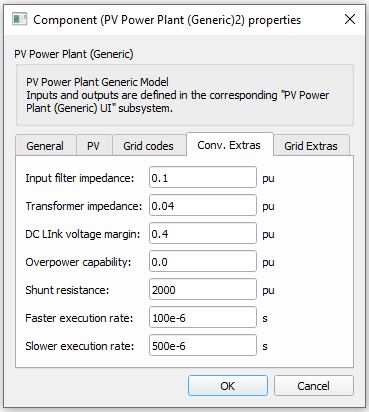Click the Input filter impedance field
This screenshot has height=412, width=369.
[x=203, y=178]
